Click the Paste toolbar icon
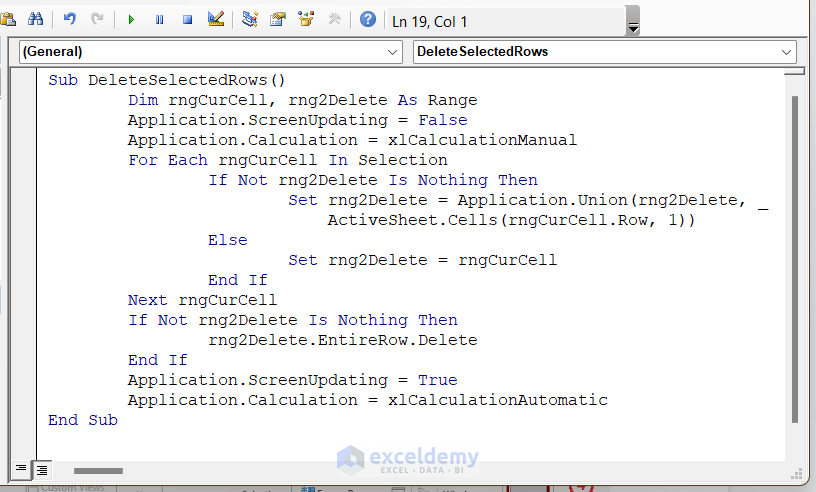Image resolution: width=816 pixels, height=492 pixels. tap(7, 20)
